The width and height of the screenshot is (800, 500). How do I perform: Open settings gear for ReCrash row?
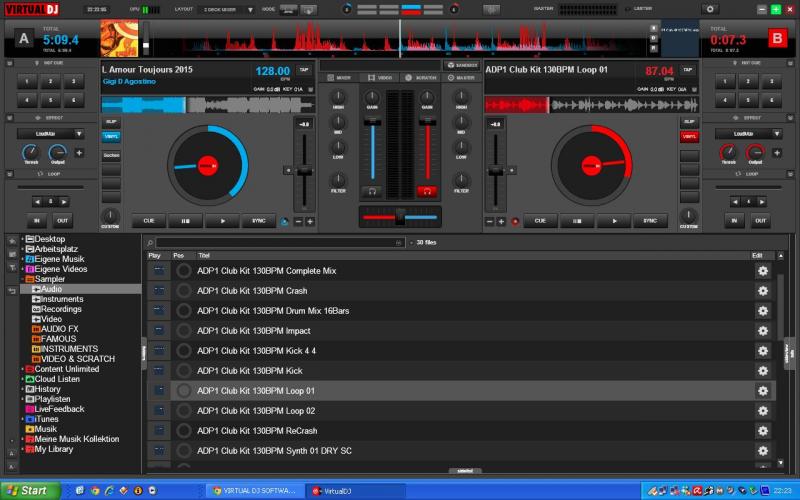click(x=763, y=431)
